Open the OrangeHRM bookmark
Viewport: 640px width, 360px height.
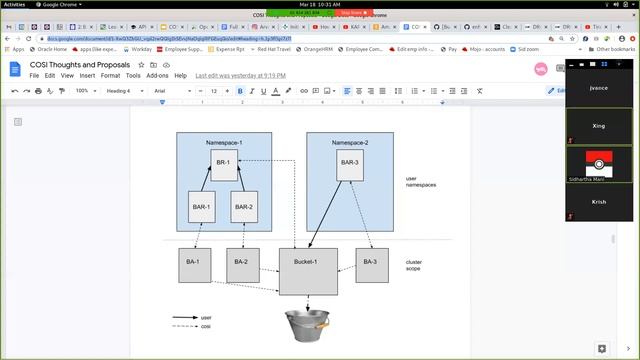(314, 49)
